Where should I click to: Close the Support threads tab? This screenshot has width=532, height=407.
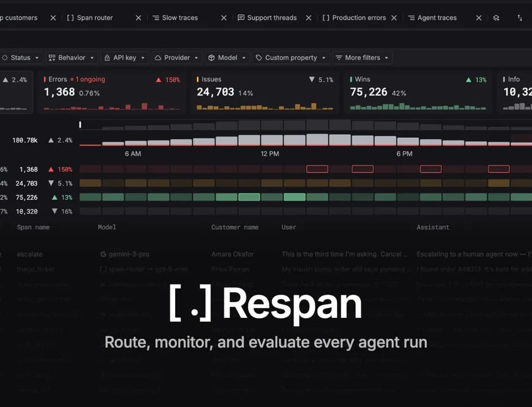[309, 18]
